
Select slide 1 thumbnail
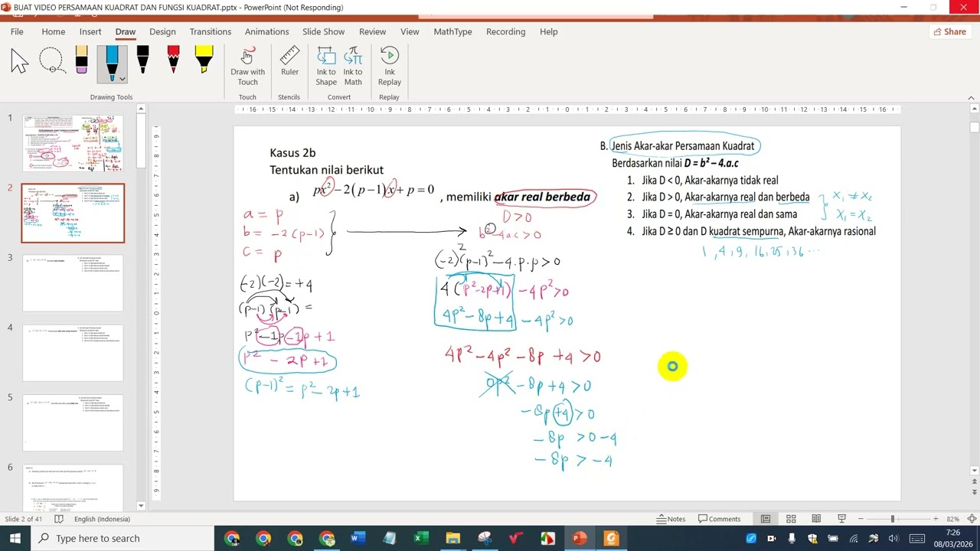pyautogui.click(x=73, y=143)
